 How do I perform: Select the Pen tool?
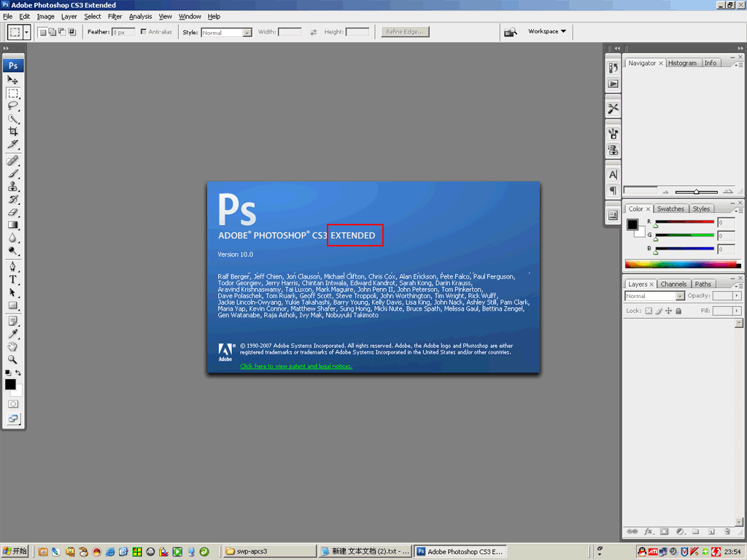13,267
